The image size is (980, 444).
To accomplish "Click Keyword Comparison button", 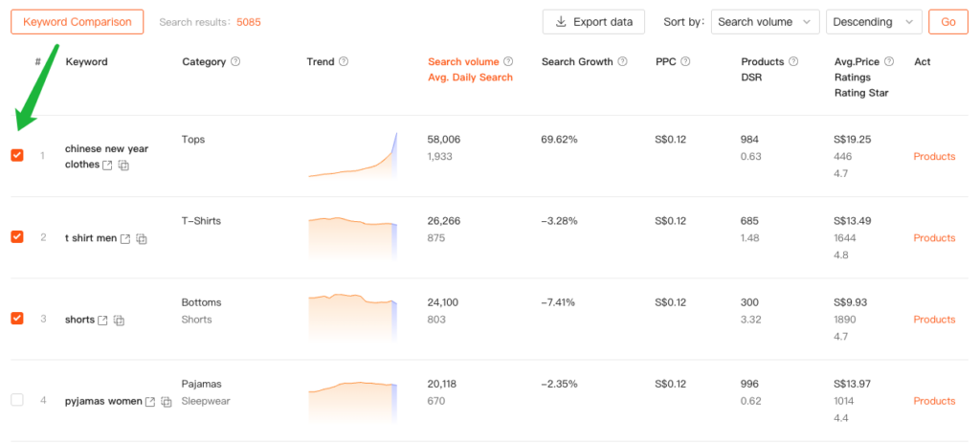I will click(78, 22).
